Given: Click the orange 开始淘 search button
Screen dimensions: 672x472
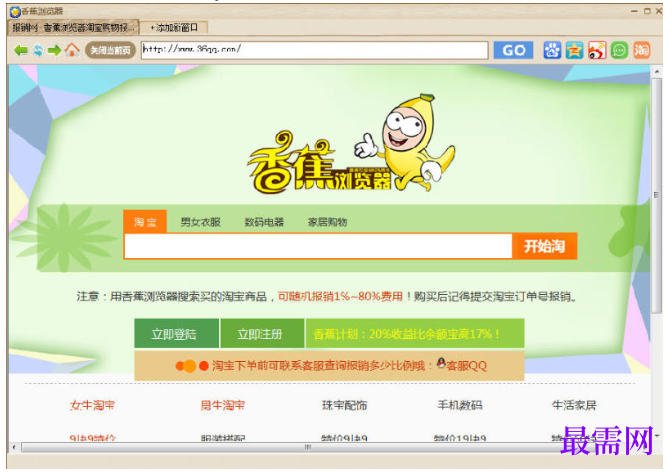Looking at the screenshot, I should [x=545, y=246].
